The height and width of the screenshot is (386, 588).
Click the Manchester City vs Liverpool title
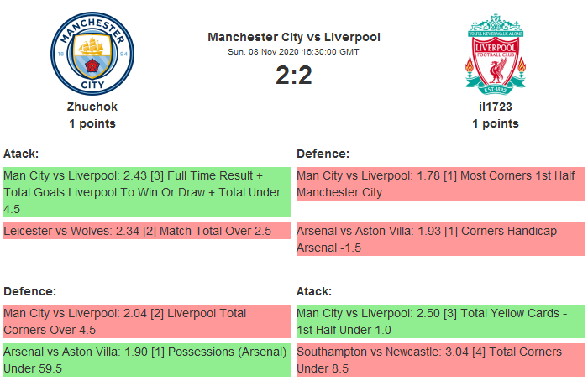click(x=294, y=37)
